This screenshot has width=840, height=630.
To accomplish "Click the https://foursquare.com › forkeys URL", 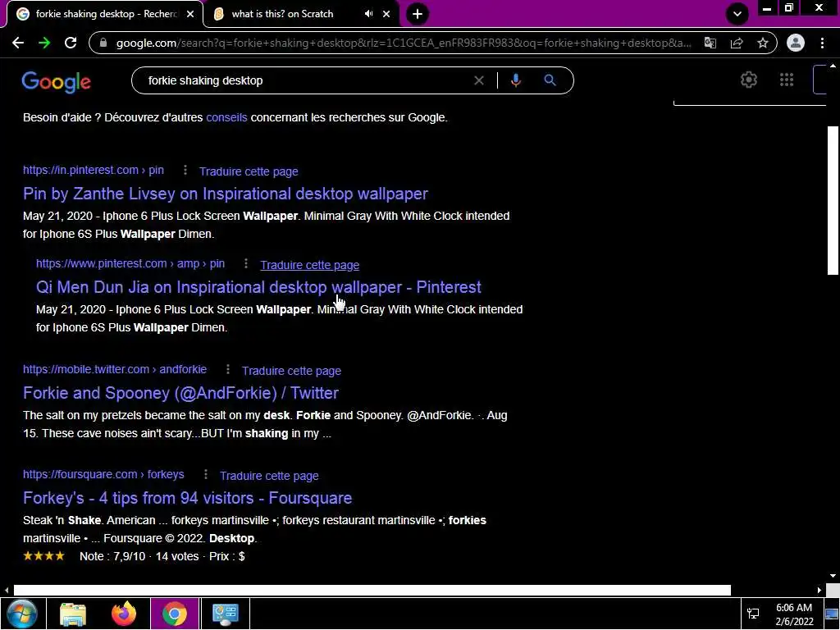I will tap(103, 475).
